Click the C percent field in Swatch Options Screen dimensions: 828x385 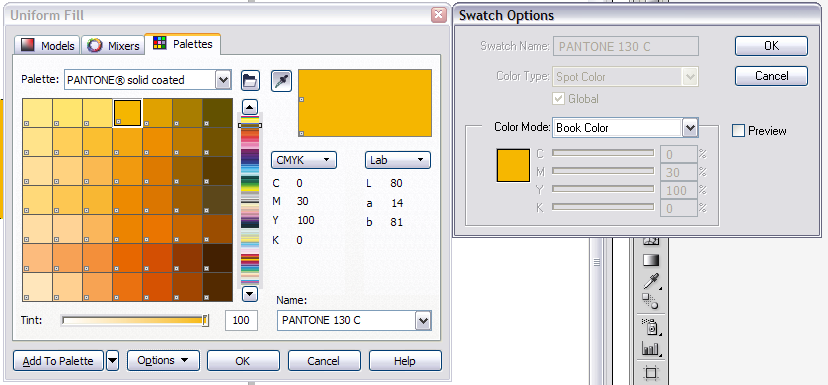pos(679,154)
